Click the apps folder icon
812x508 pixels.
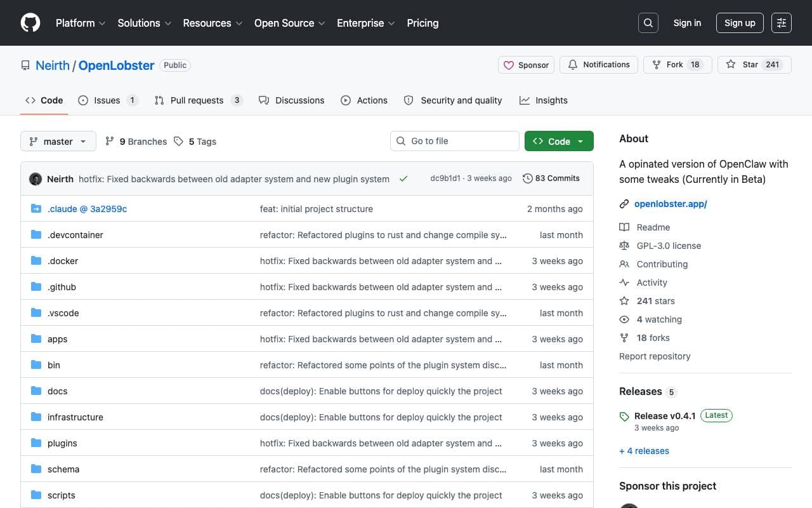(36, 339)
